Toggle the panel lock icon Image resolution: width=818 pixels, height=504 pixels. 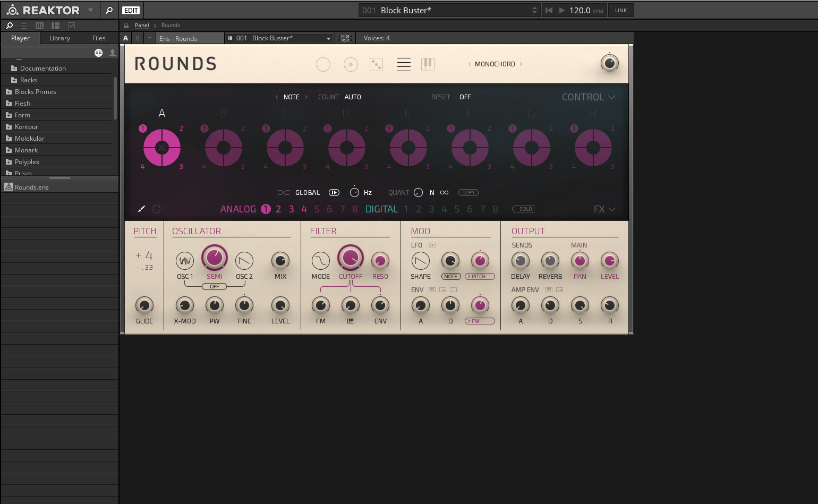[126, 25]
